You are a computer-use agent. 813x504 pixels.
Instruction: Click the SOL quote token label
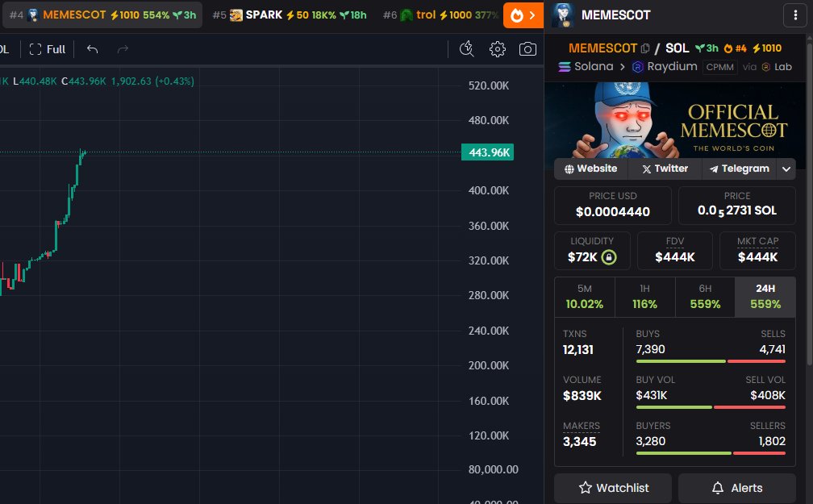click(677, 48)
